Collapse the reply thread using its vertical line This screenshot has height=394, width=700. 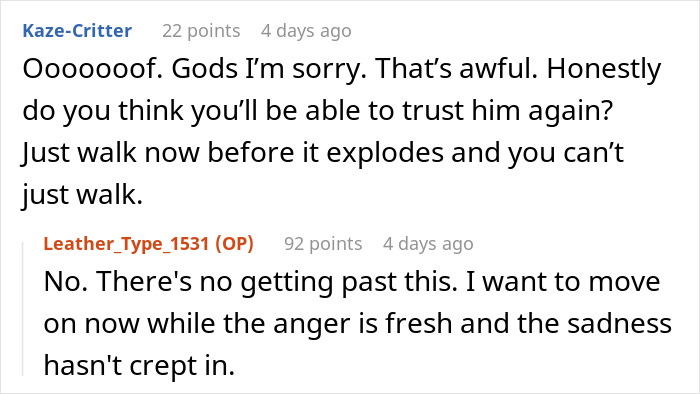(x=23, y=308)
